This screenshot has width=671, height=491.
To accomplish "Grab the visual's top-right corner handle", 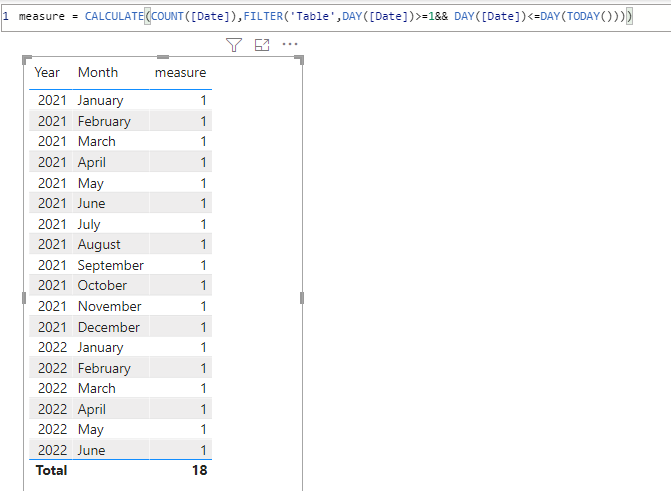I will (x=300, y=60).
